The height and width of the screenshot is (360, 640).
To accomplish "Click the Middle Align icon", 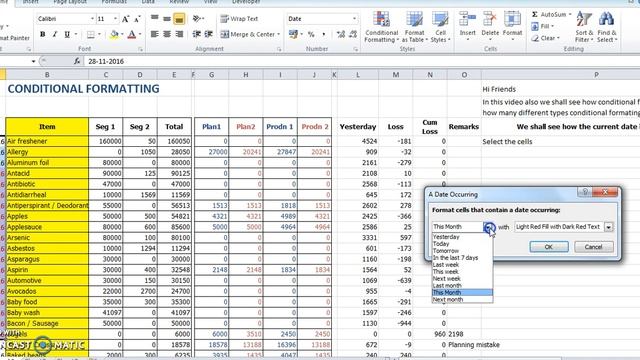I will [167, 18].
